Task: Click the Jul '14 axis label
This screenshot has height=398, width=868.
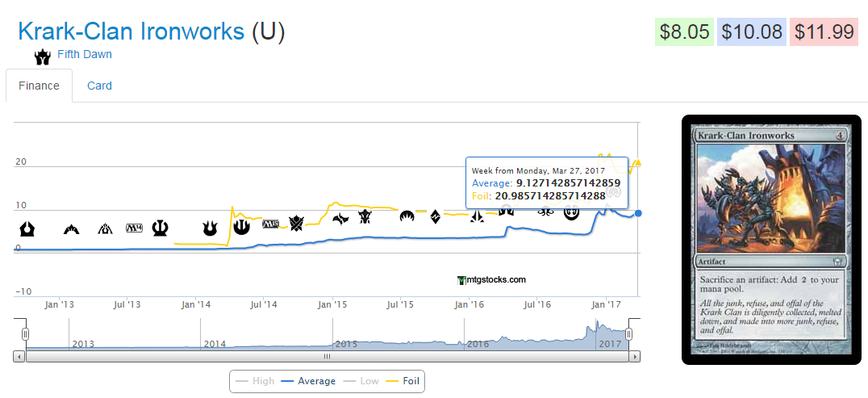Action: pos(264,305)
